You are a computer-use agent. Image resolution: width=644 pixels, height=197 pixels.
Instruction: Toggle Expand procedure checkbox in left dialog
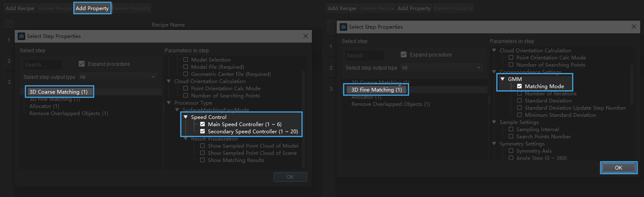pos(82,64)
